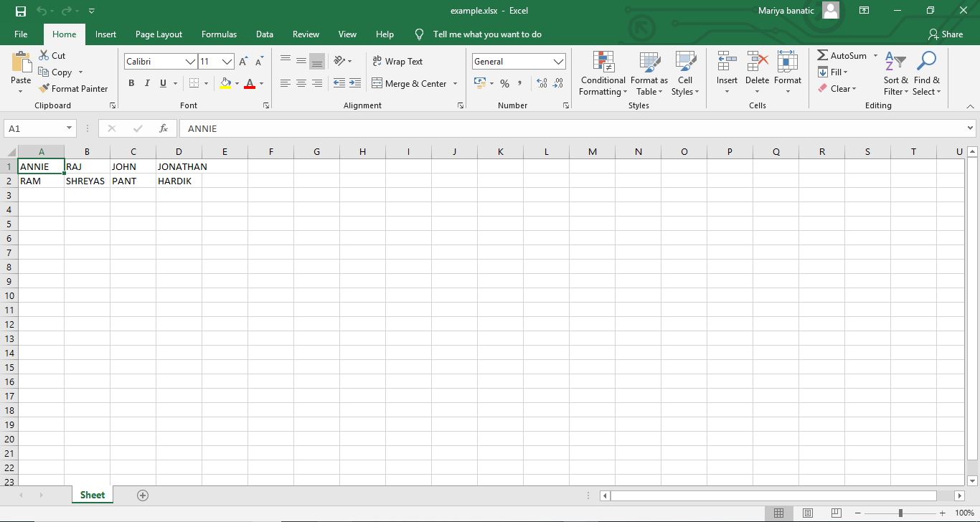This screenshot has height=522, width=980.
Task: Select the Sheet tab at bottom
Action: coord(93,495)
